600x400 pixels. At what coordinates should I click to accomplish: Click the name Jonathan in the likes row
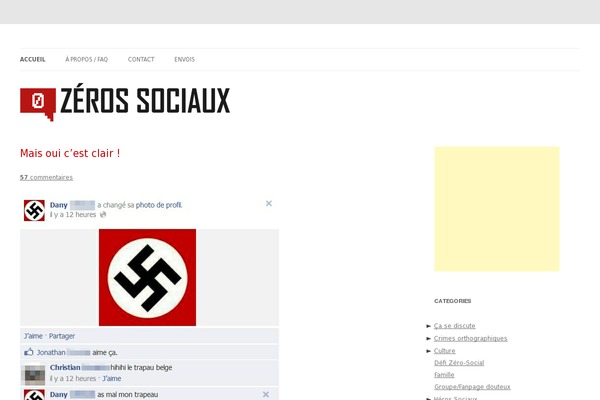51,353
